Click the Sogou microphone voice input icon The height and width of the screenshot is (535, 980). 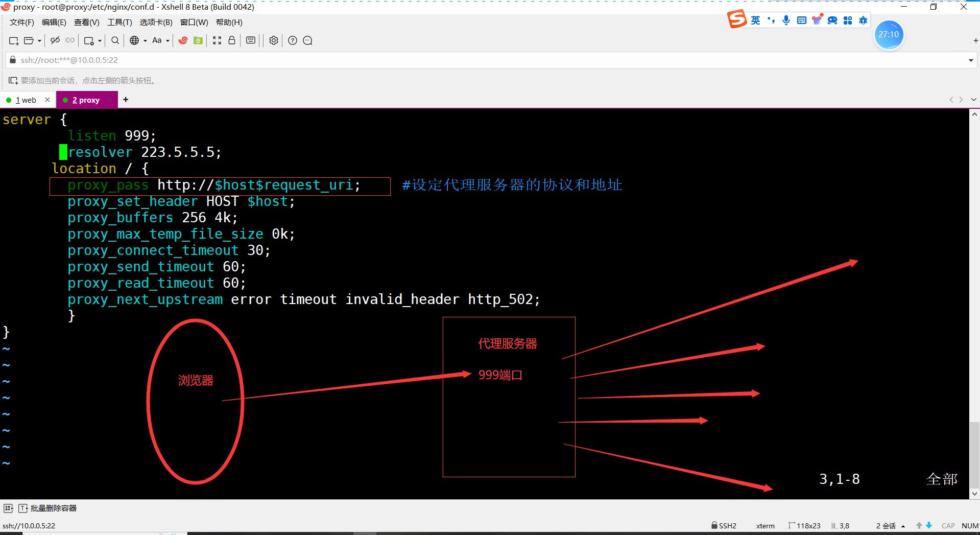786,20
